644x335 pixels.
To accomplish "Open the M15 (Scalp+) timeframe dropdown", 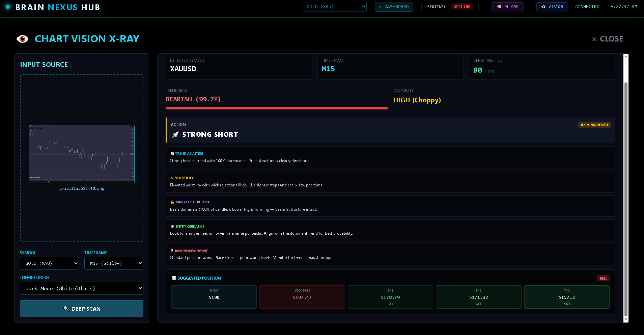I will [114, 263].
